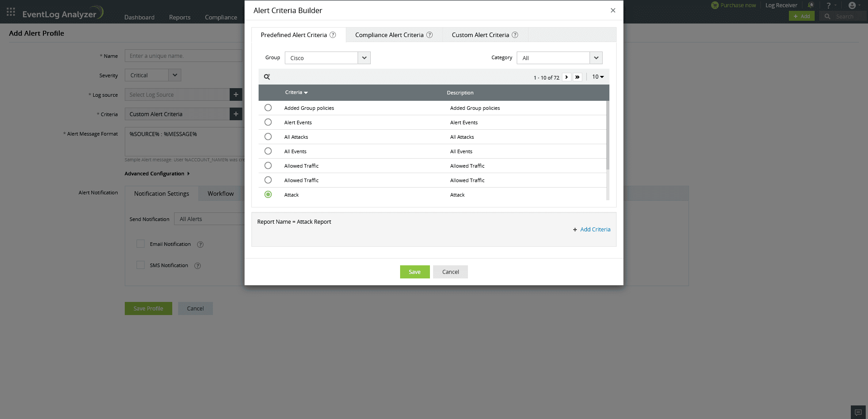Focus the Alert Message Format text area
The width and height of the screenshot is (868, 419).
pyautogui.click(x=185, y=142)
